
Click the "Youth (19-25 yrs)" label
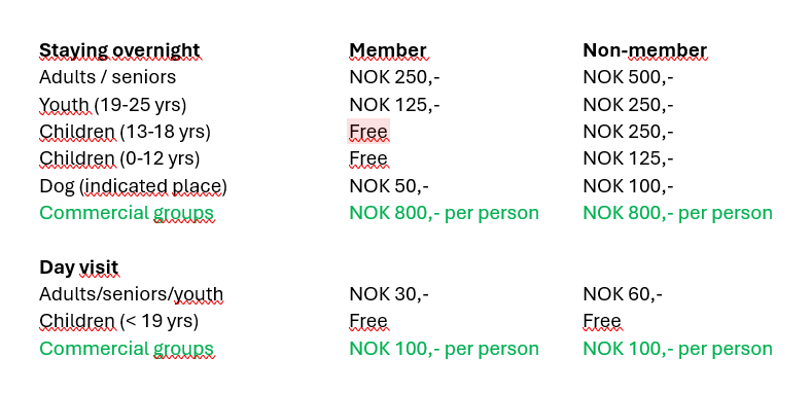coord(113,105)
